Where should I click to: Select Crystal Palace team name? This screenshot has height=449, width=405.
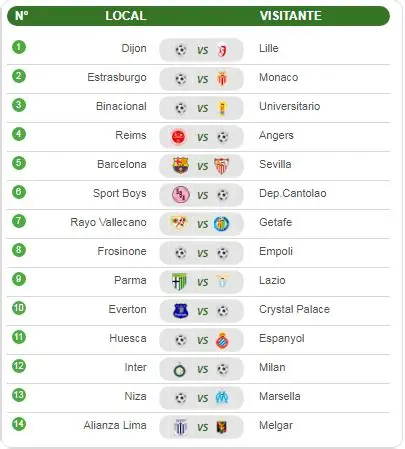294,309
